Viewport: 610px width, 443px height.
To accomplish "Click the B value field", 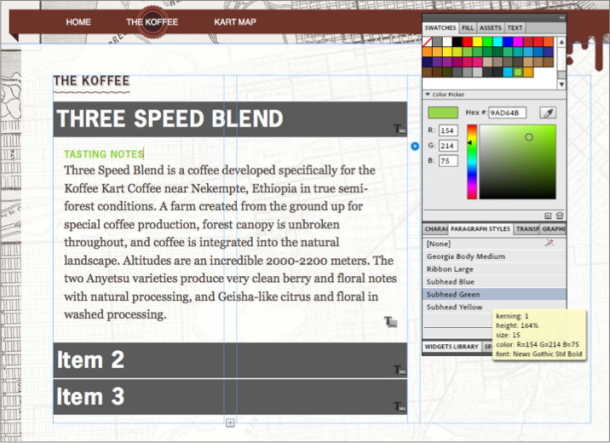I will 449,161.
